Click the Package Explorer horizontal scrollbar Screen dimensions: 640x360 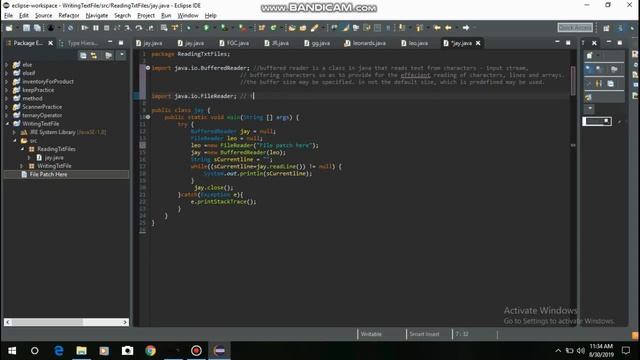pos(67,322)
